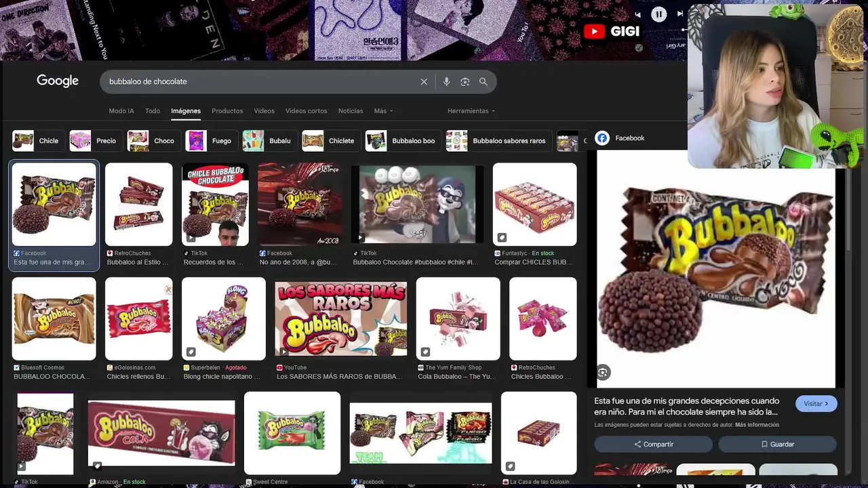Click the YouTube logo next to GIGI
Screen dimensions: 868x488
coord(594,31)
